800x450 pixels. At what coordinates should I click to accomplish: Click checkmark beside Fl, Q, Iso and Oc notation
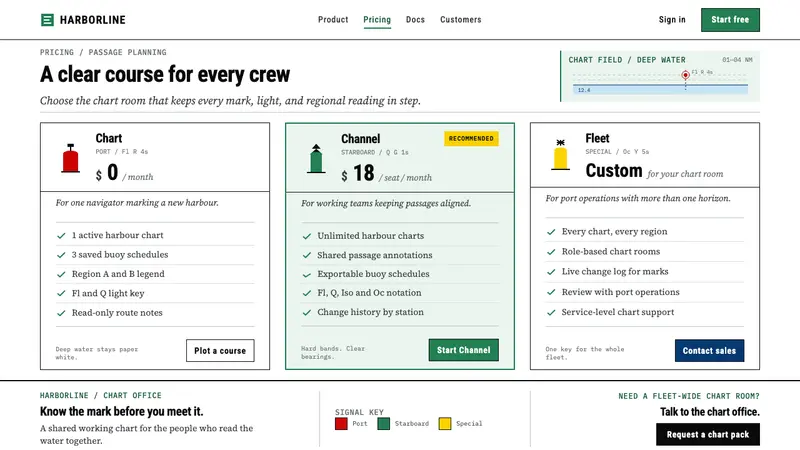click(x=307, y=293)
